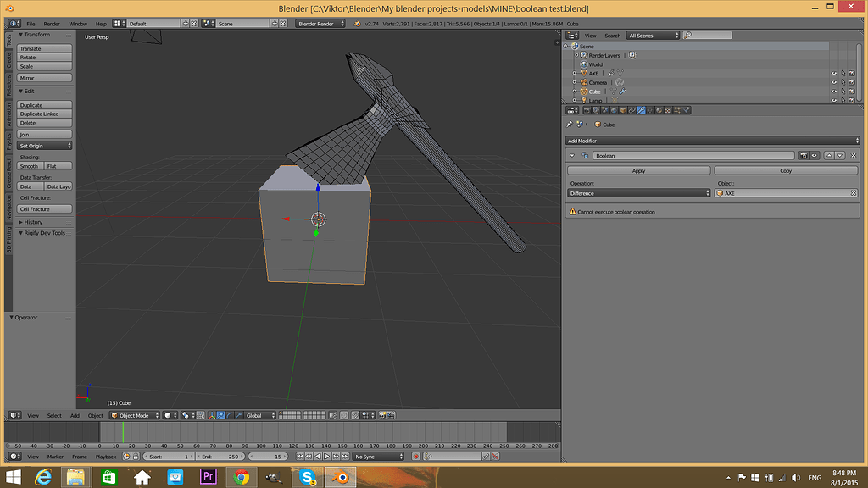Open the All Scenes outliner filter dropdown
Viewport: 868px width, 488px height.
[x=653, y=36]
